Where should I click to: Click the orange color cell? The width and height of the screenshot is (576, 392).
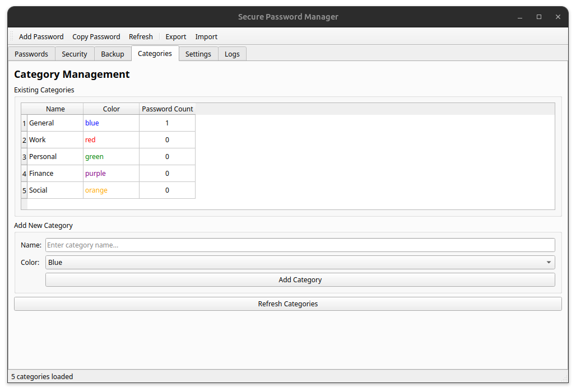111,190
